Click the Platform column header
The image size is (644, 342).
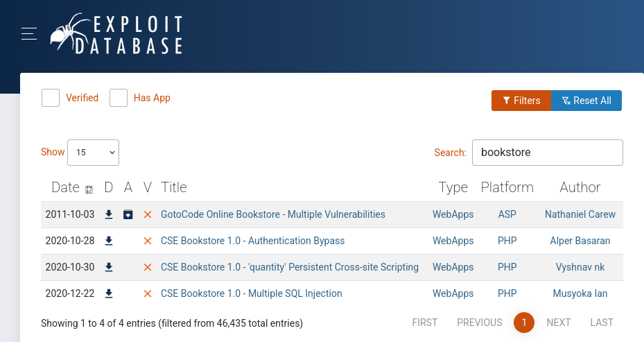[507, 187]
